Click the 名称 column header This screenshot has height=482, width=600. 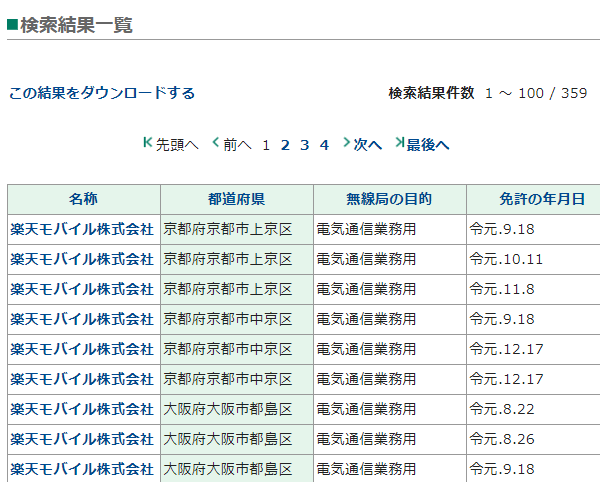(x=83, y=199)
